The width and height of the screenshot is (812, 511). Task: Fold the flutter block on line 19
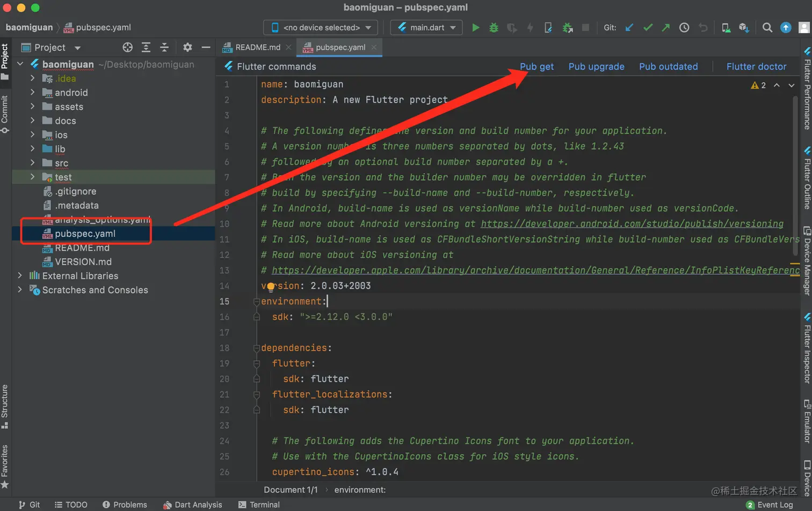pos(257,364)
